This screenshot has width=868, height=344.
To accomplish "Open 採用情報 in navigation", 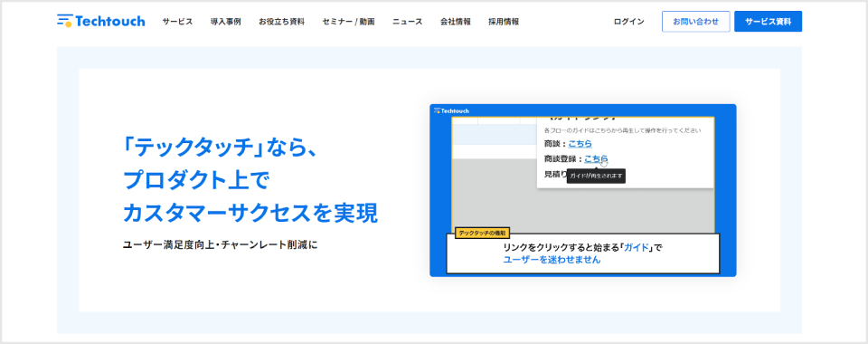I will tap(504, 22).
